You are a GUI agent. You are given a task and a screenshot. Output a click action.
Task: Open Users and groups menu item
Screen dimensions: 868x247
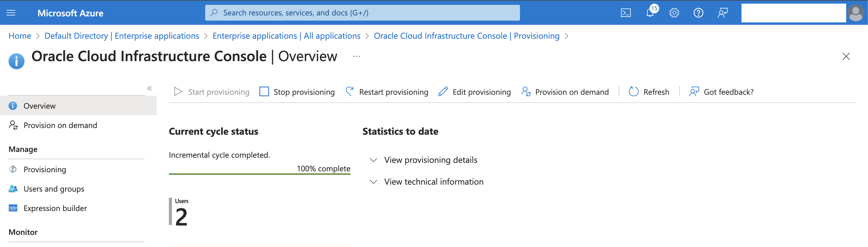point(54,189)
